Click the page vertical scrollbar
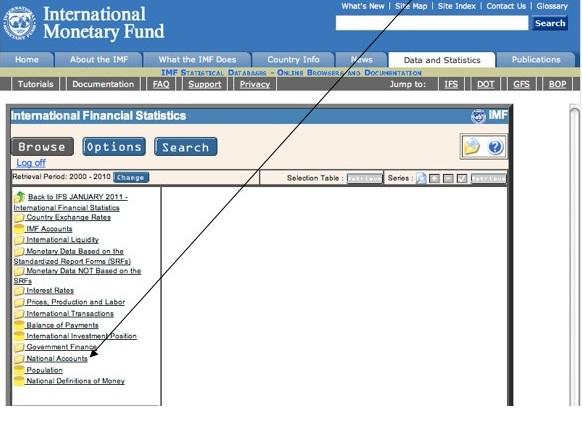Screen dimensions: 583x442 click(x=574, y=257)
